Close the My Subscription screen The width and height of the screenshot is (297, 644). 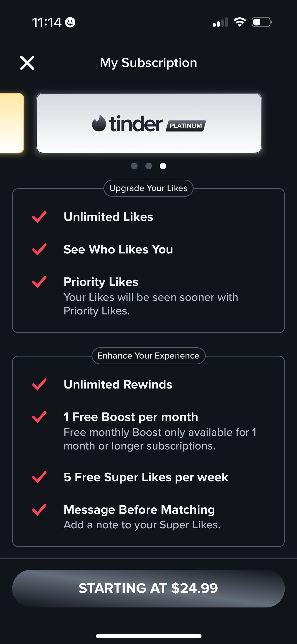coord(27,63)
